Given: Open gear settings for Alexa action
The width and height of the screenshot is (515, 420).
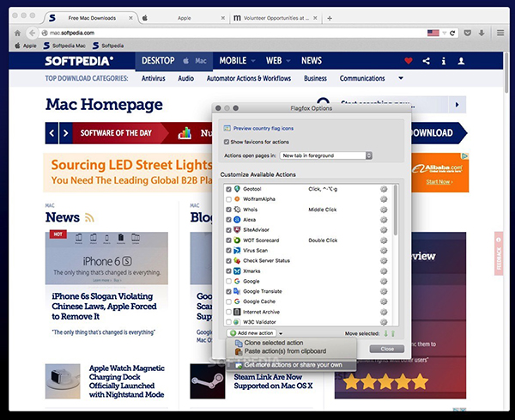Looking at the screenshot, I should (384, 220).
